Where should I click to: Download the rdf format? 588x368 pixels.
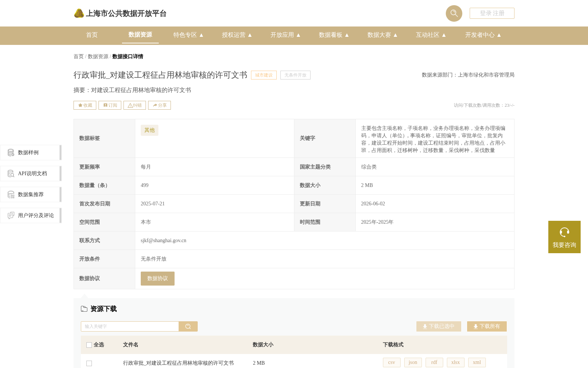click(x=434, y=362)
